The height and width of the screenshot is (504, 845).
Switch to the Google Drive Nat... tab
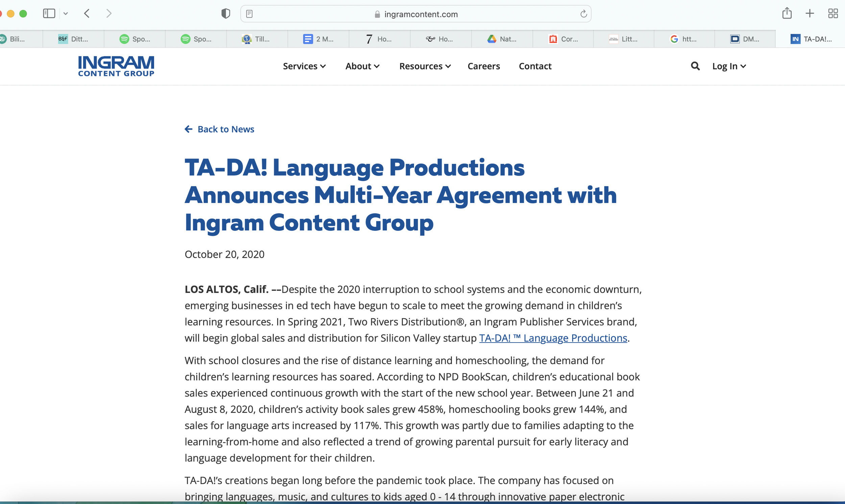[502, 39]
